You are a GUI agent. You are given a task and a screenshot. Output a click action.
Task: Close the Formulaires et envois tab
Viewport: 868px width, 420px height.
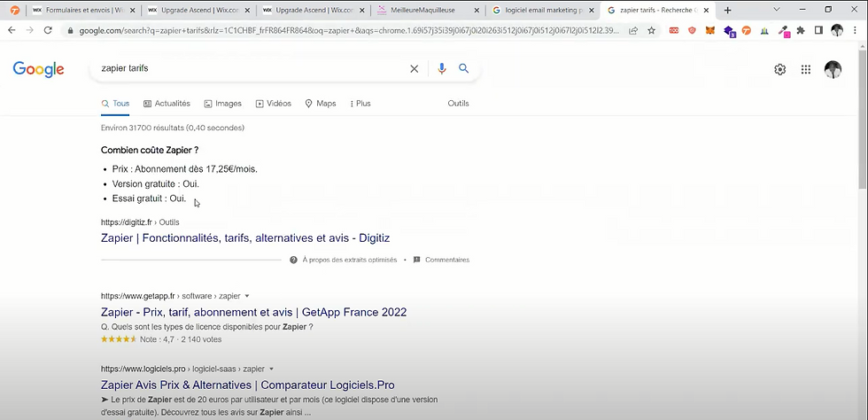132,10
